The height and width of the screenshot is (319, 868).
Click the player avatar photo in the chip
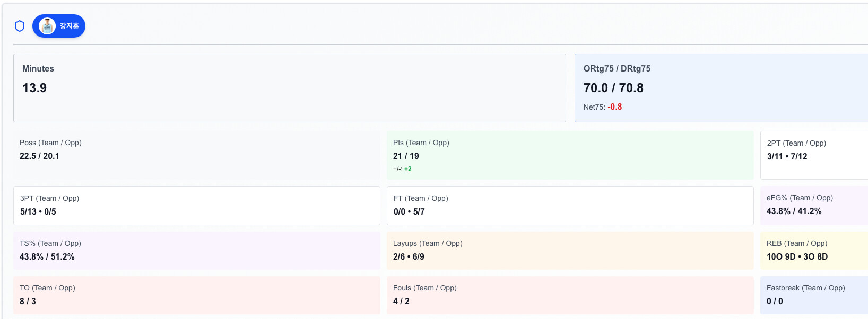pyautogui.click(x=47, y=26)
